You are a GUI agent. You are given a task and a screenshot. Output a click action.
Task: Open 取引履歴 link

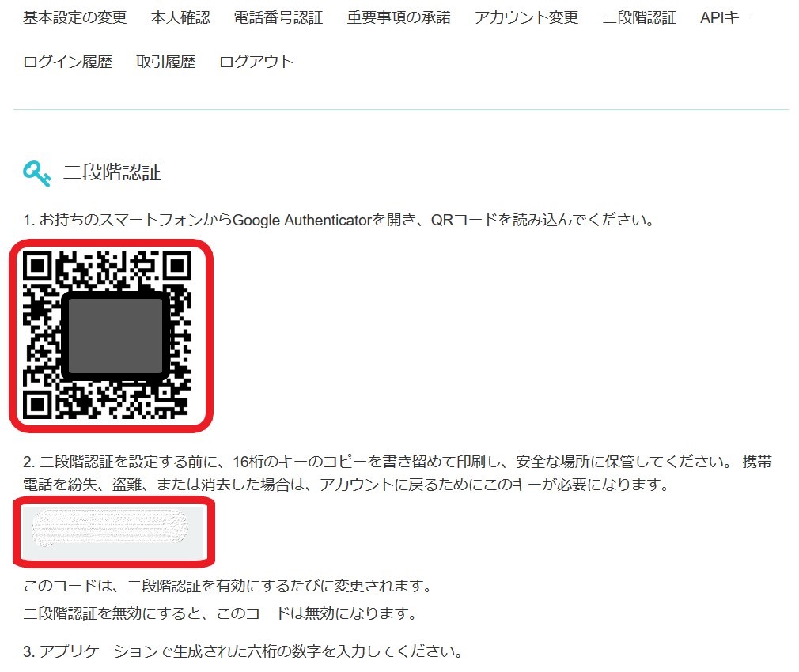click(x=165, y=62)
